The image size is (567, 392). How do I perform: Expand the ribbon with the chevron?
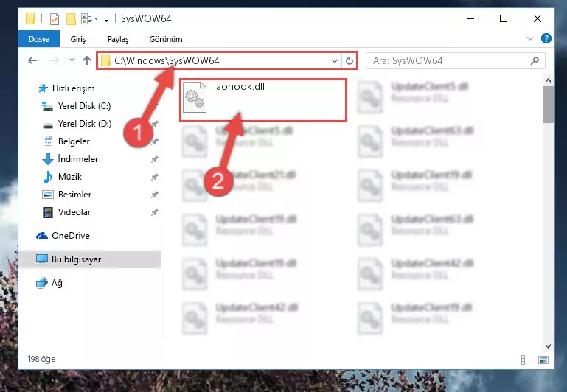[529, 38]
